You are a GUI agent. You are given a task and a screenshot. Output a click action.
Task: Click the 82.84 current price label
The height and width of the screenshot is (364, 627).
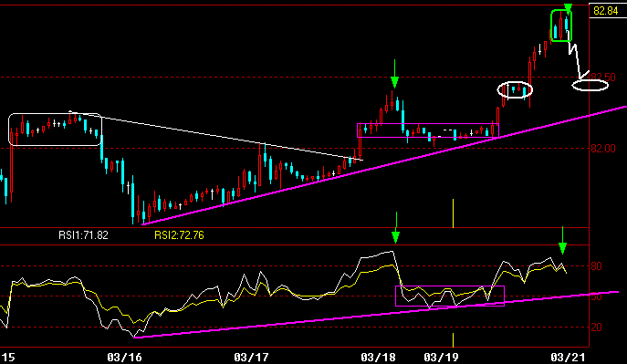tap(606, 11)
